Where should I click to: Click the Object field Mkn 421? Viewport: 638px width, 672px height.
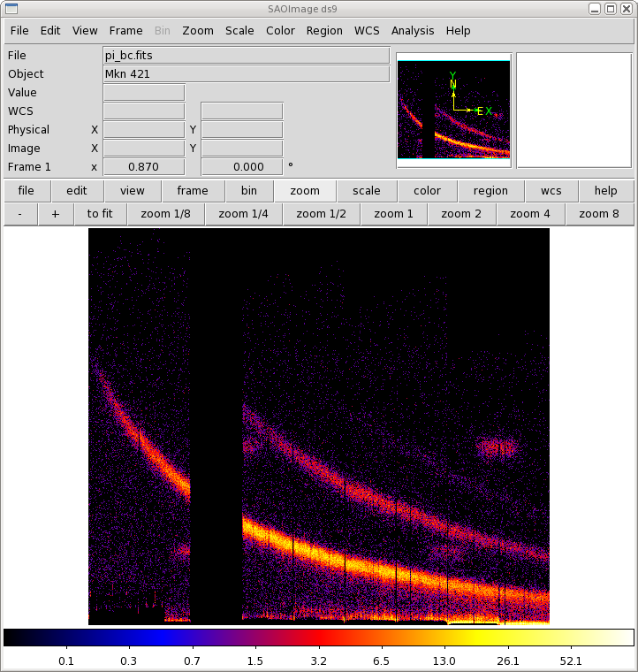pos(247,74)
